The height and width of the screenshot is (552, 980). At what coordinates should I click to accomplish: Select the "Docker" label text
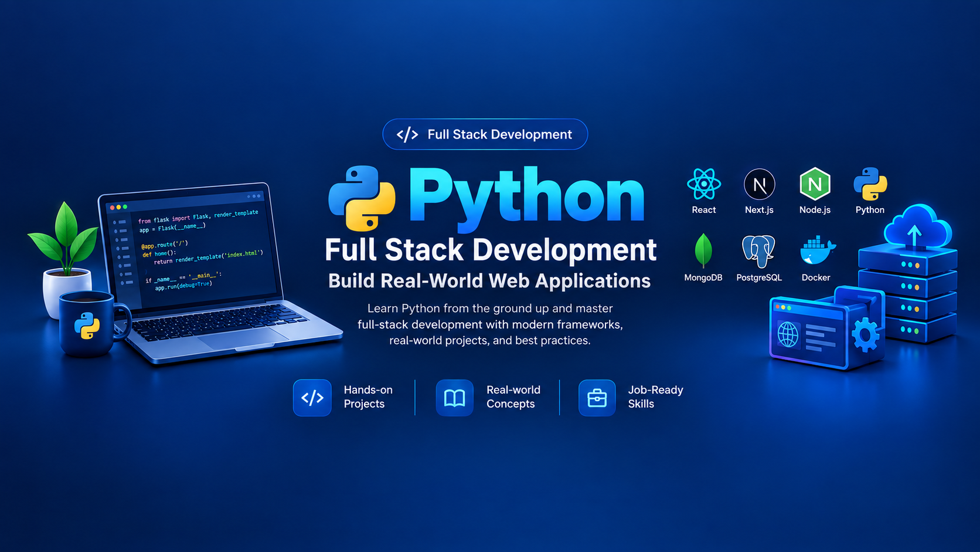pyautogui.click(x=816, y=277)
